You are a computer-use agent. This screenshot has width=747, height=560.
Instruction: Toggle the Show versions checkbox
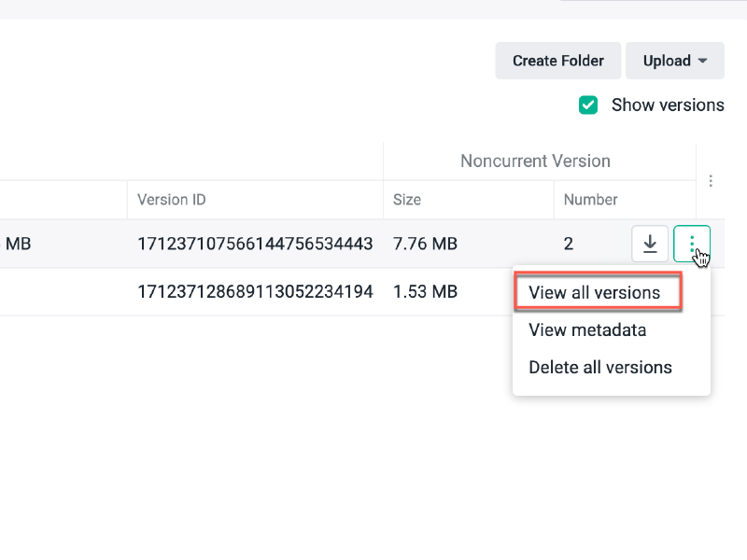tap(588, 105)
